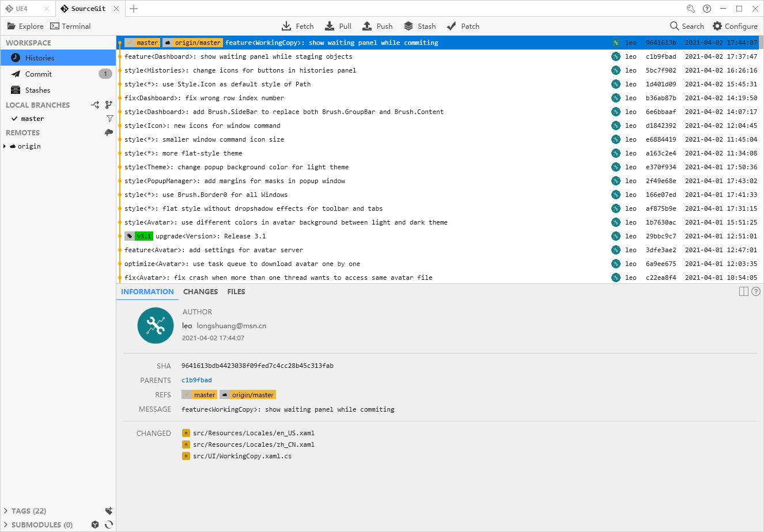Open the repository in Explore
Image resolution: width=764 pixels, height=532 pixels.
click(25, 26)
